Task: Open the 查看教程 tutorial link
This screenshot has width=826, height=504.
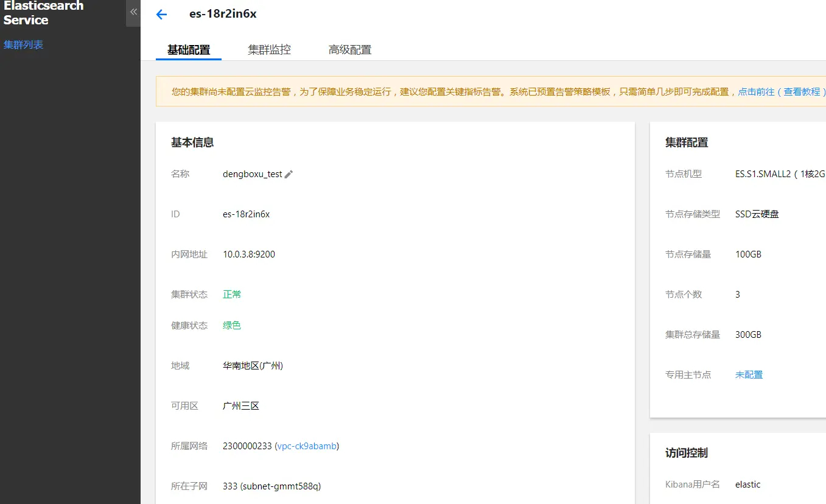Action: (x=802, y=92)
